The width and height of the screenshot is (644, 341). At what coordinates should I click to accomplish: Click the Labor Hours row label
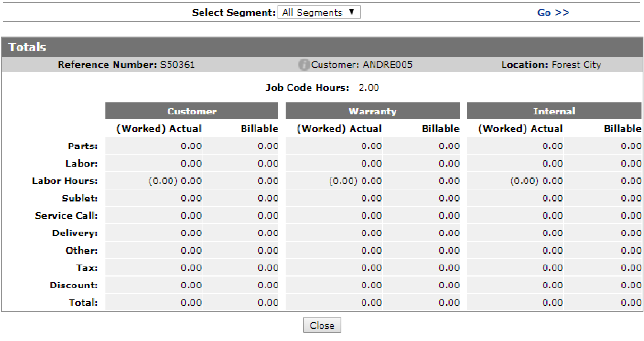coord(65,181)
